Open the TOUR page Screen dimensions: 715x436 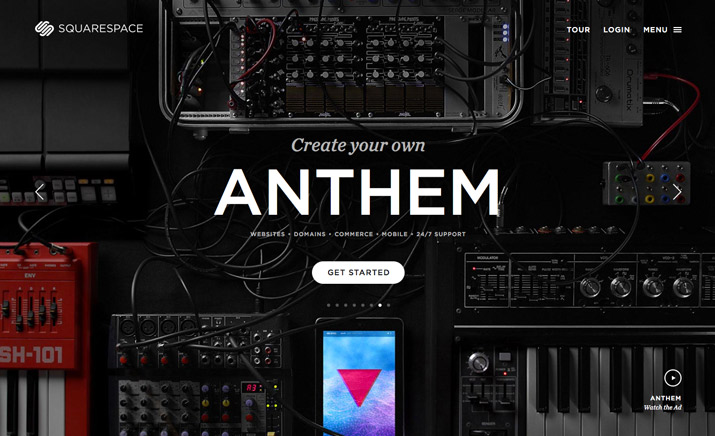(x=578, y=30)
